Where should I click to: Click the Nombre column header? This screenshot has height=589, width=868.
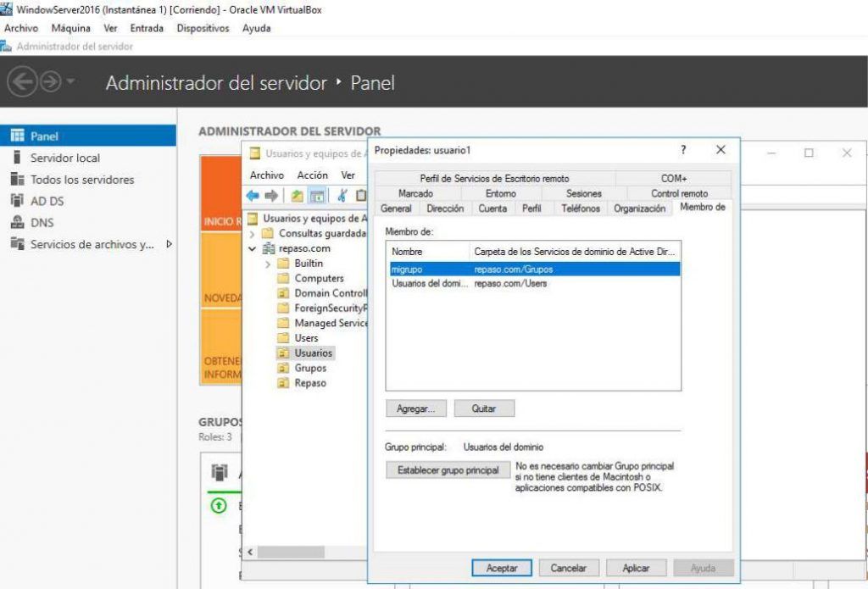click(428, 252)
